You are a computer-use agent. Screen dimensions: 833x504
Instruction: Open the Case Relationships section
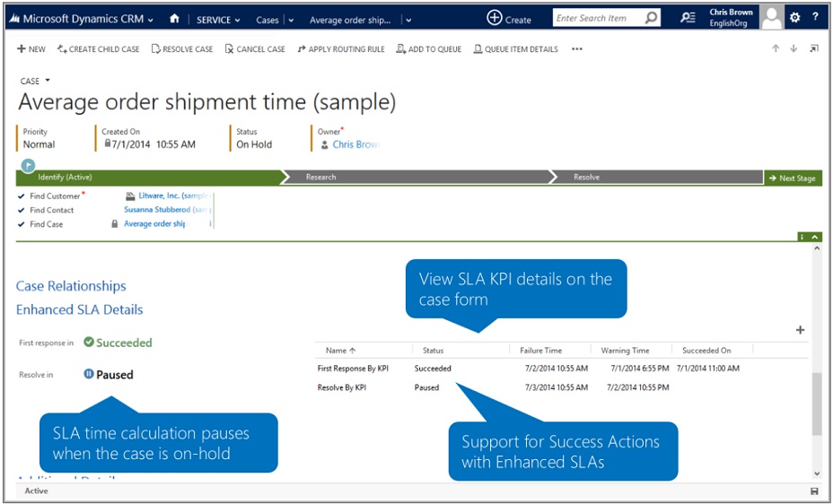coord(71,286)
